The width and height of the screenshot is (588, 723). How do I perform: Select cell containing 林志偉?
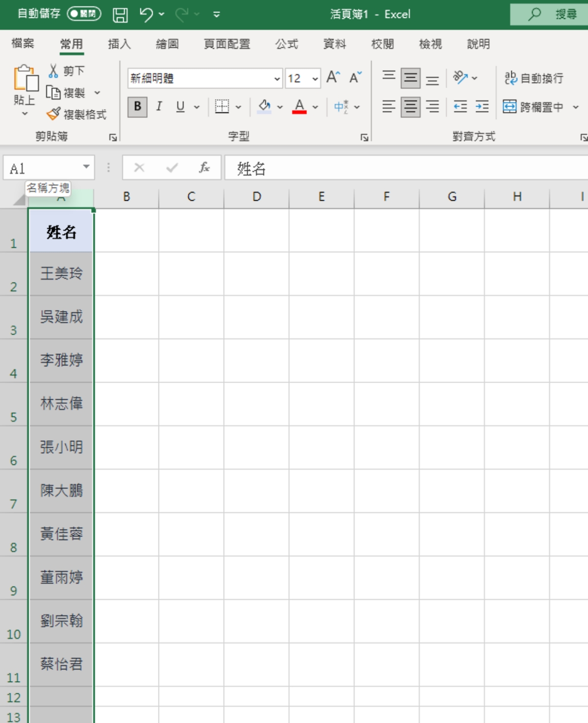tap(61, 404)
